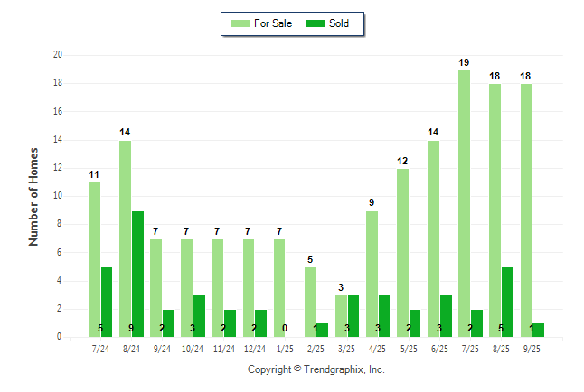Click the Sold legend color swatch
Screen dimensions: 584x392
(x=316, y=23)
